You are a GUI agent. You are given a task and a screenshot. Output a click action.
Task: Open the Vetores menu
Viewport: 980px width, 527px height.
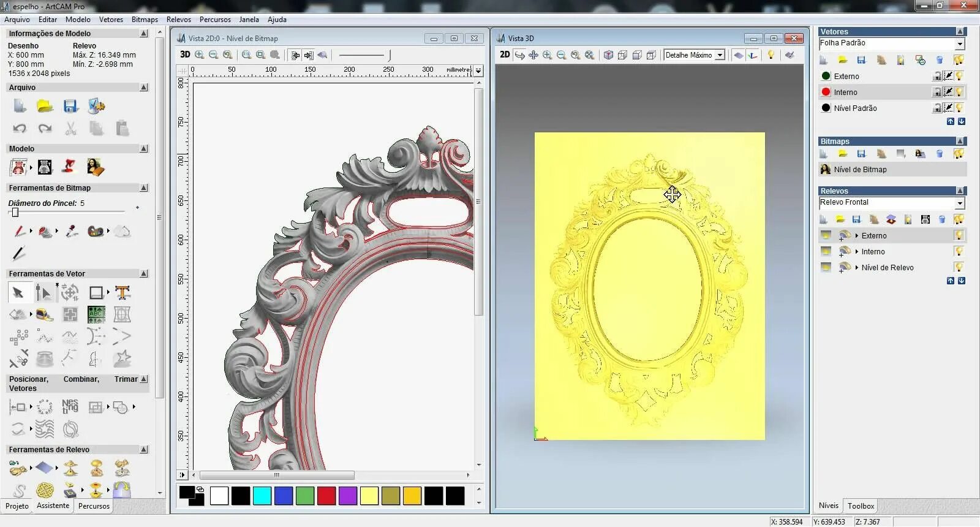point(111,20)
